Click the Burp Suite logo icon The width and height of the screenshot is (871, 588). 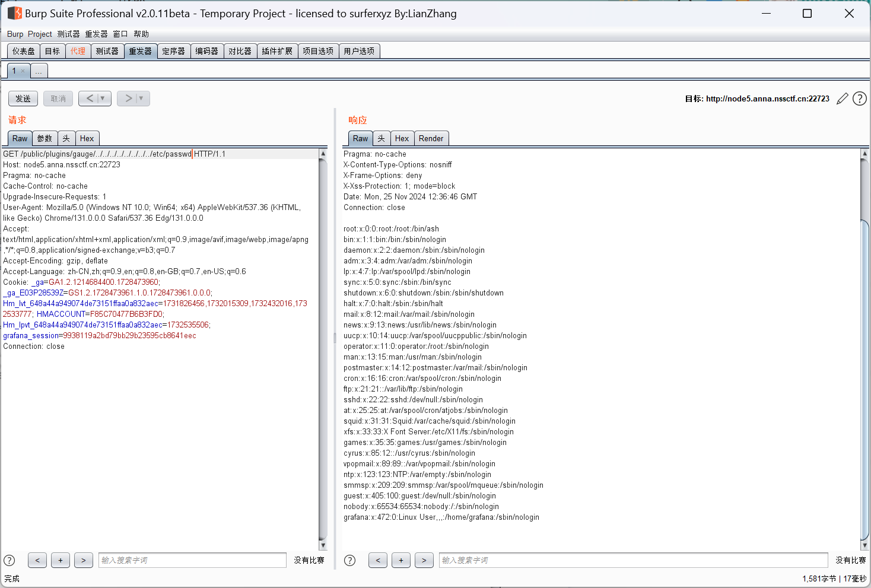click(15, 13)
